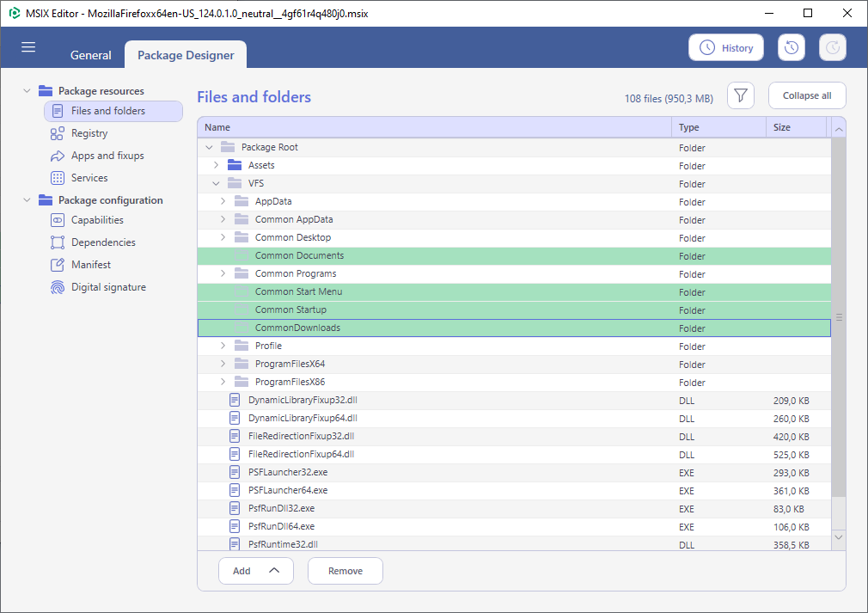Image resolution: width=868 pixels, height=613 pixels.
Task: Expand the Common Programs folder
Action: (223, 273)
